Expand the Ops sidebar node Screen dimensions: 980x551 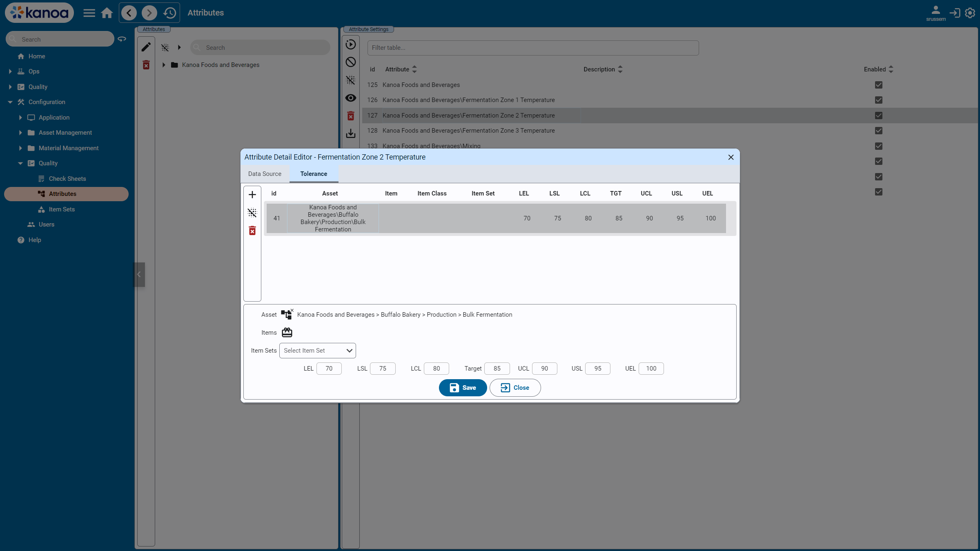click(x=10, y=71)
